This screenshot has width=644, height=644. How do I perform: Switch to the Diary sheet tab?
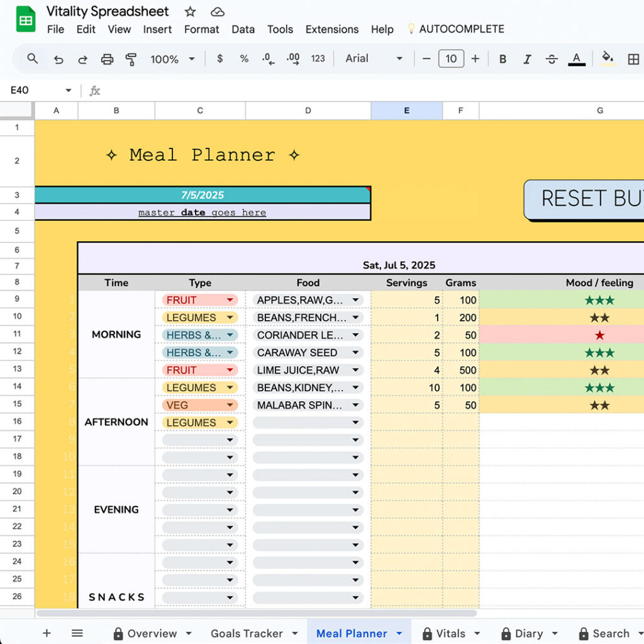point(522,633)
